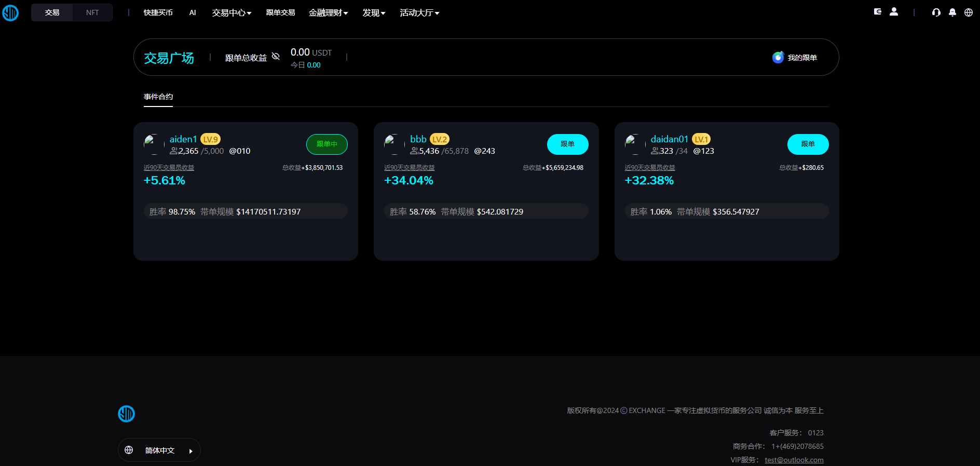The image size is (980, 466).
Task: Click the 跟单 button for trader bbb
Action: point(567,144)
